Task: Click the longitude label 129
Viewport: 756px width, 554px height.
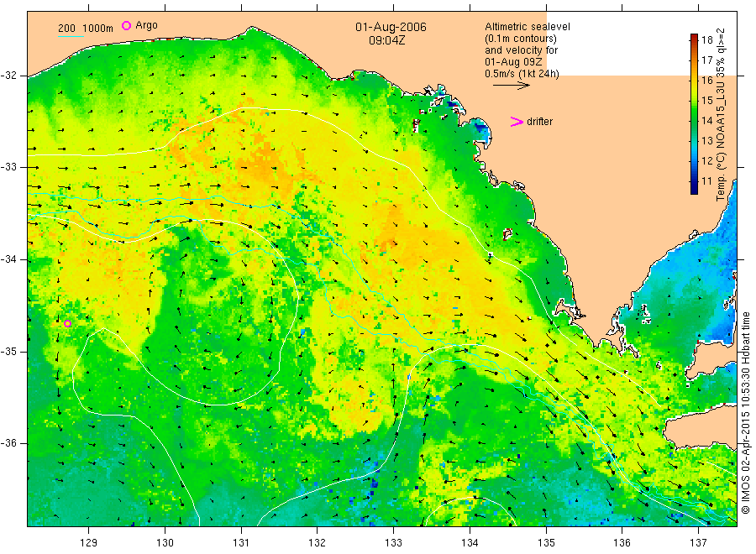Action: point(89,543)
